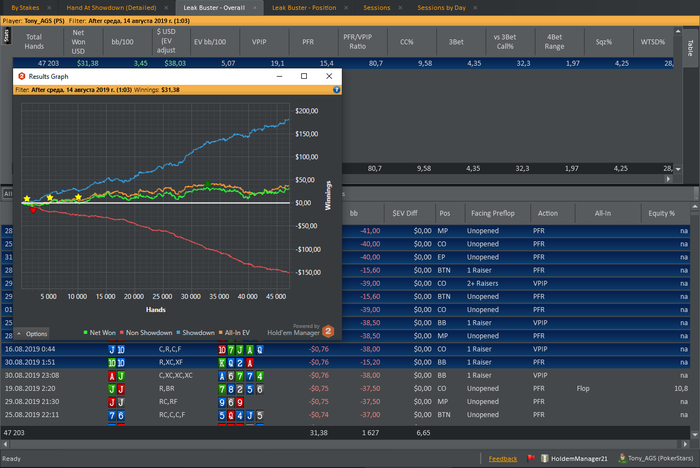Select the hand row dated 30.08.2019 1:51
The height and width of the screenshot is (468, 700).
pyautogui.click(x=346, y=362)
